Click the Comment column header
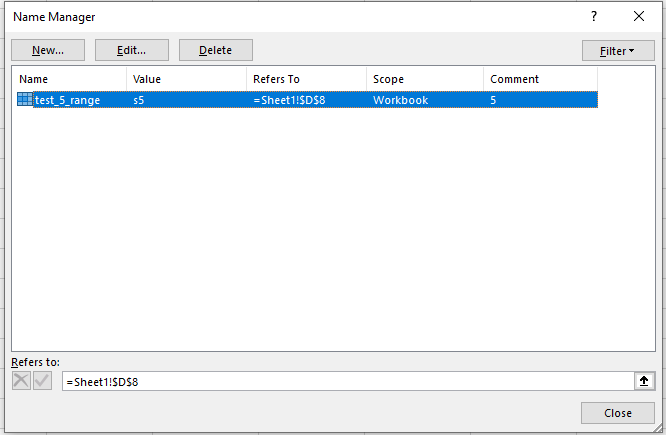 (540, 79)
